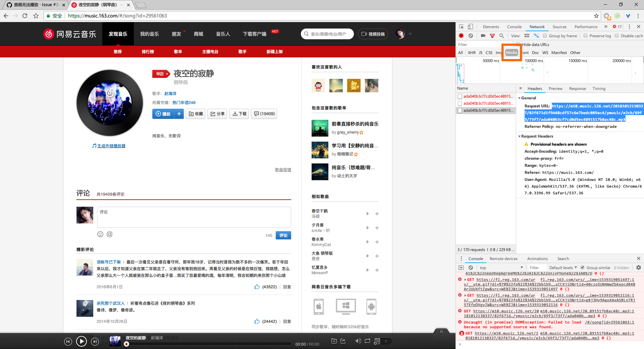Close the request details pane
The height and width of the screenshot is (349, 644).
[x=521, y=88]
